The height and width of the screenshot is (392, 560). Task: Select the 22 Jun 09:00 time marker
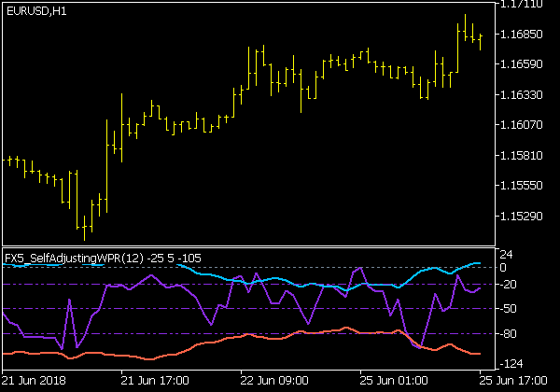(x=275, y=381)
